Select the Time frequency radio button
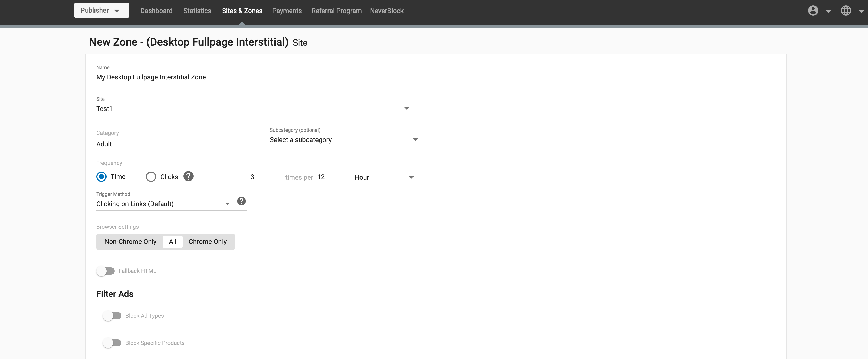 (101, 177)
